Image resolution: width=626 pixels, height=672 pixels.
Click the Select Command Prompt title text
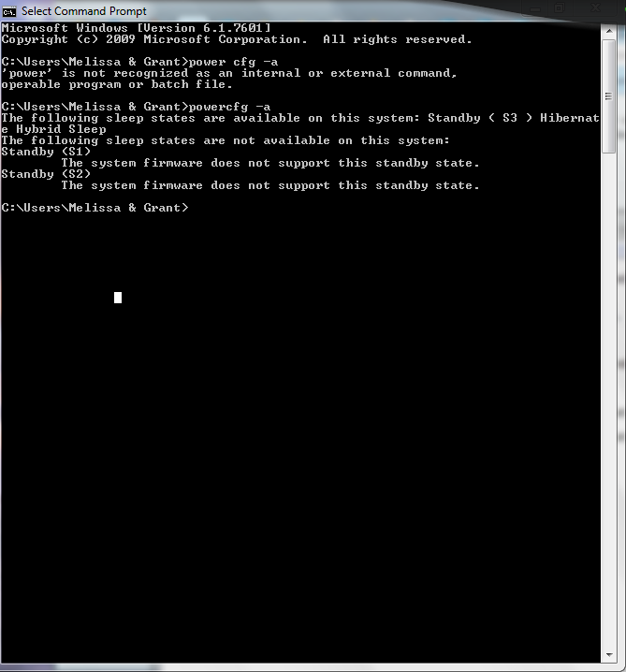pyautogui.click(x=84, y=11)
